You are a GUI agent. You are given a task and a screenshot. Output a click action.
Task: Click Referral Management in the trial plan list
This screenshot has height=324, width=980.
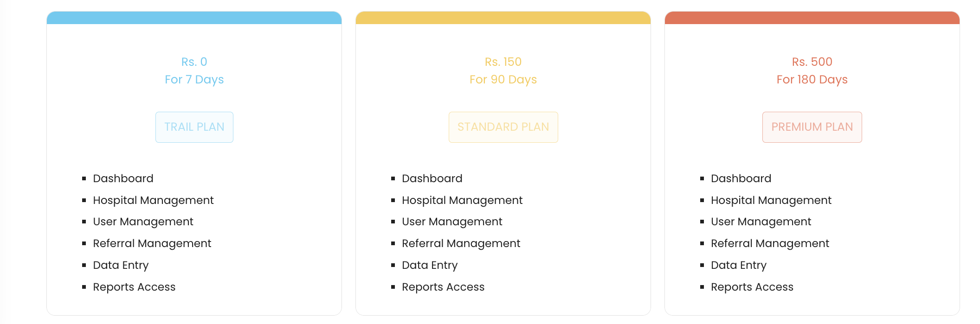coord(152,244)
